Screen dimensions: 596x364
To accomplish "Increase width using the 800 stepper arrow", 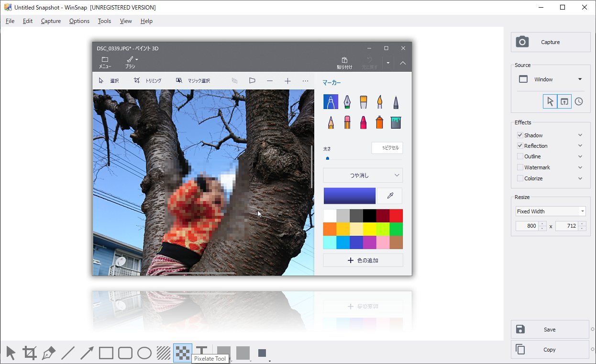I will point(542,224).
